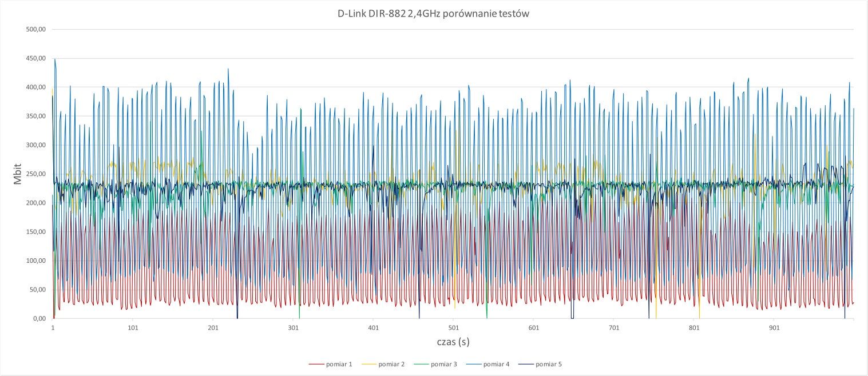Click the "701" x-axis tick label
This screenshot has width=868, height=376.
[613, 328]
